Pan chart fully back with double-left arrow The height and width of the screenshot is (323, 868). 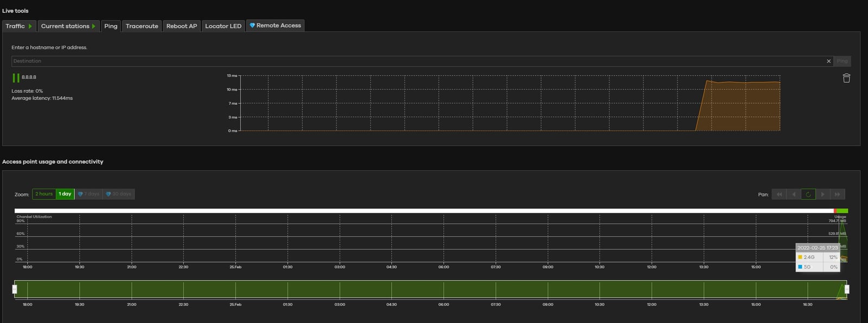coord(779,194)
